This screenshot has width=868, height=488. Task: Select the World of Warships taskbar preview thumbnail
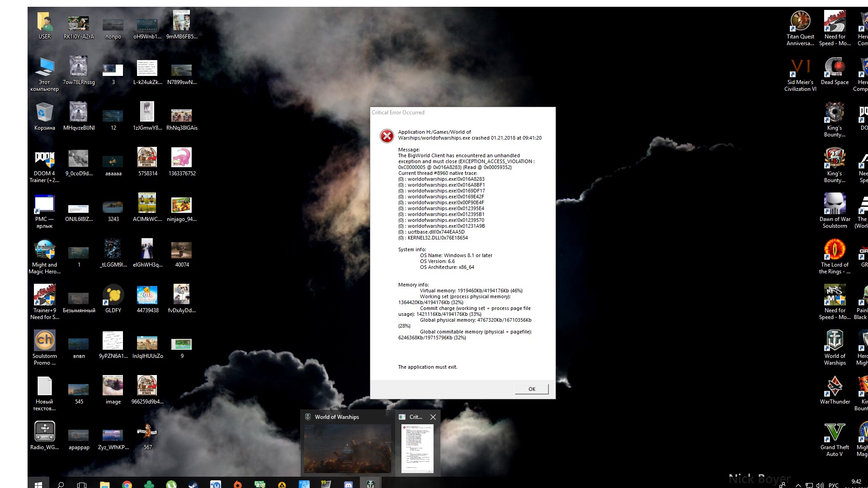click(x=347, y=448)
